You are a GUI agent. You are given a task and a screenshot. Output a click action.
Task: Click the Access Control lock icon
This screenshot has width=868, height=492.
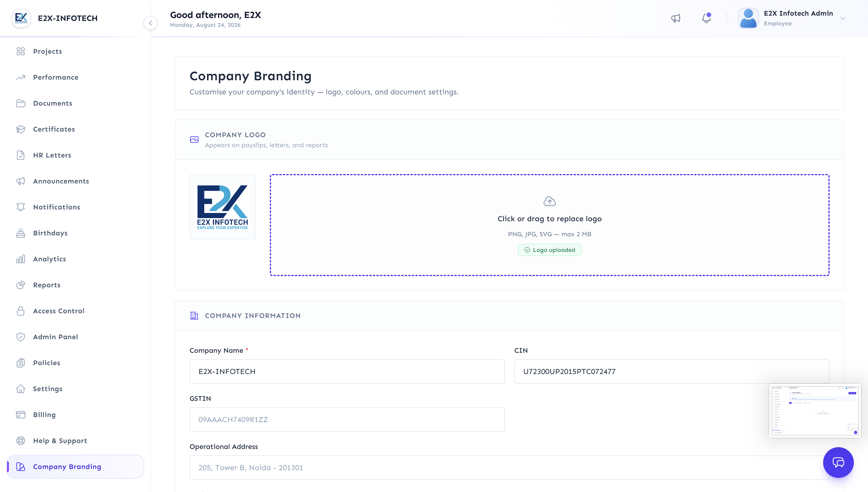click(x=21, y=311)
